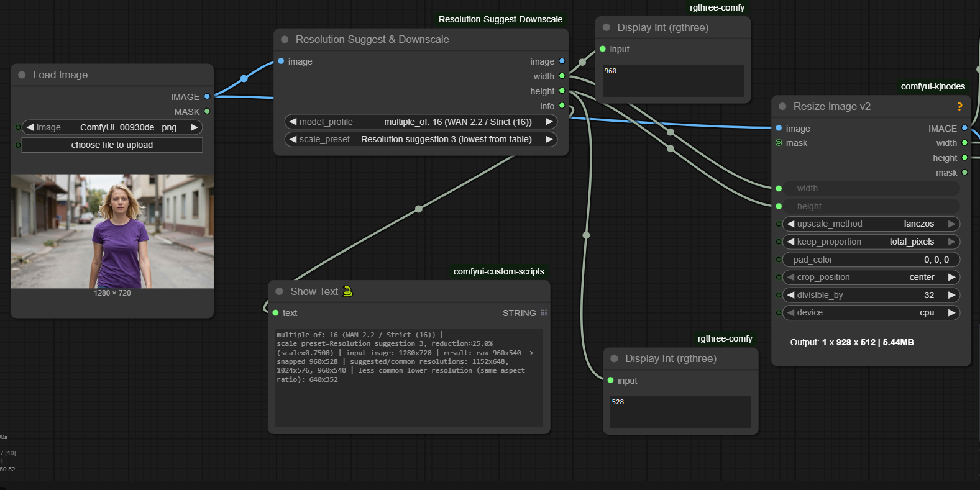Image resolution: width=980 pixels, height=490 pixels.
Task: Click choose file to upload button
Action: pos(112,145)
